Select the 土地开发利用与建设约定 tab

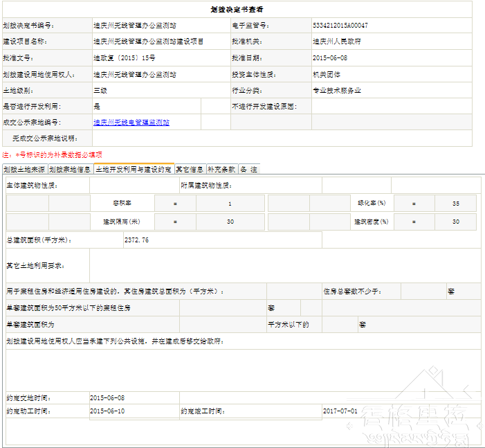coord(133,169)
